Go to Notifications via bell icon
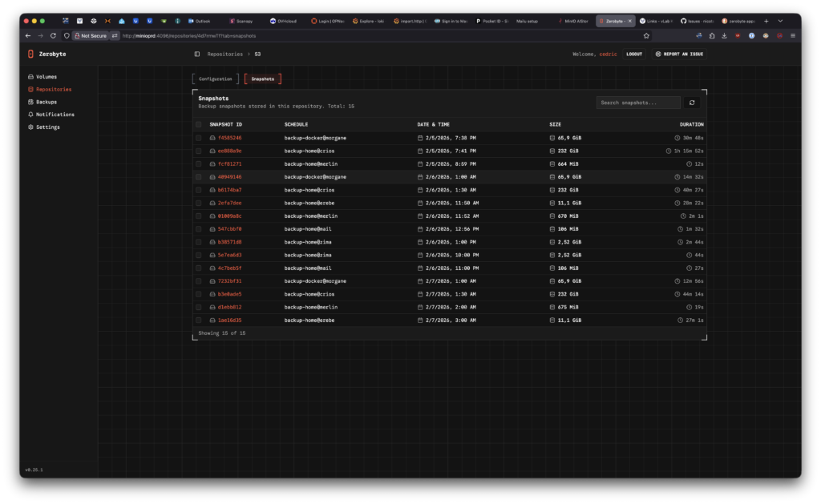This screenshot has width=821, height=504. [x=30, y=115]
